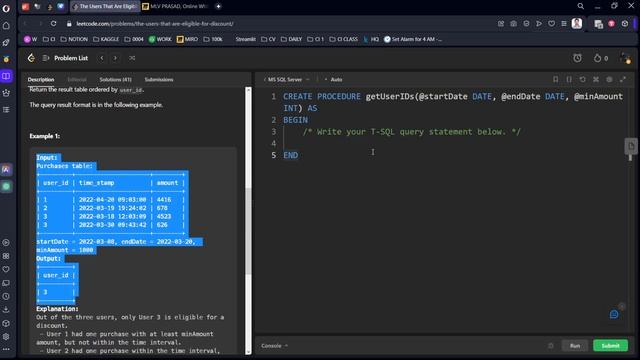Image resolution: width=640 pixels, height=360 pixels.
Task: Open the Streamlit bookmark
Action: pos(245,39)
